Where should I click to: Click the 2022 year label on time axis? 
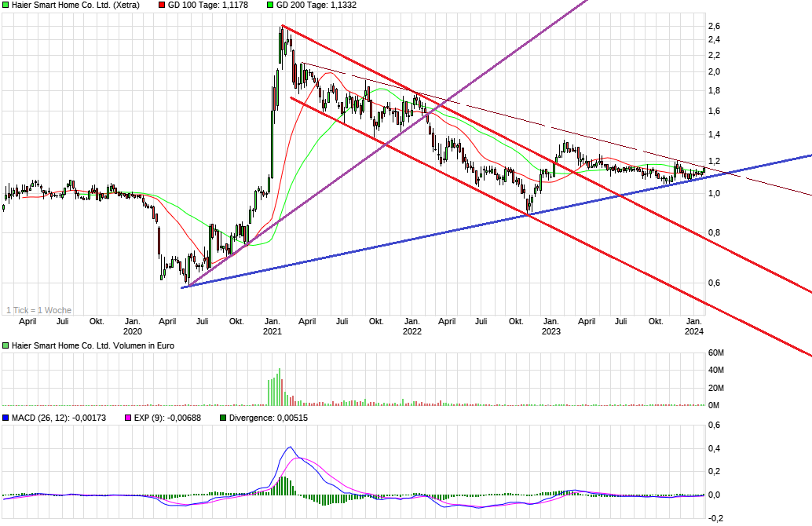point(412,331)
